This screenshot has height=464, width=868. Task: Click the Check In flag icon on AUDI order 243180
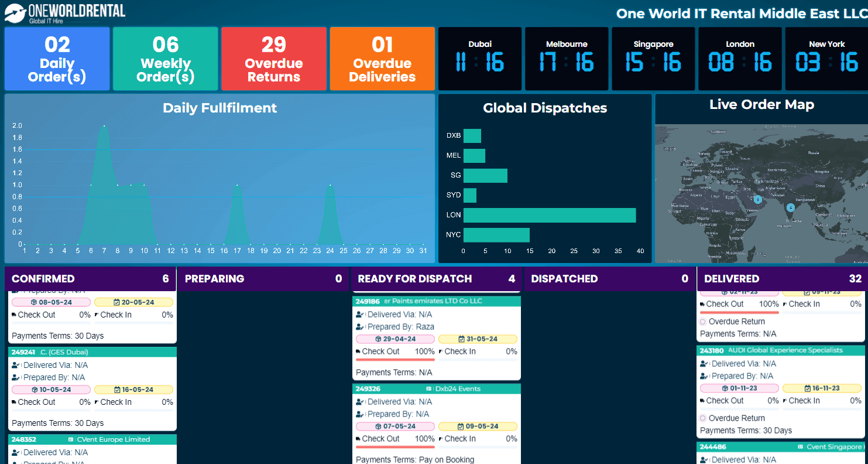tap(784, 401)
